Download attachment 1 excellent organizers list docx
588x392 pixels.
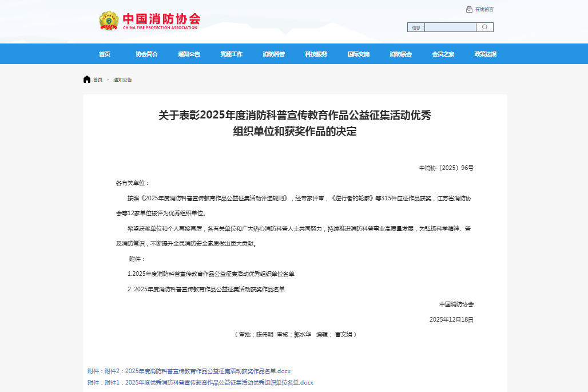[219, 382]
